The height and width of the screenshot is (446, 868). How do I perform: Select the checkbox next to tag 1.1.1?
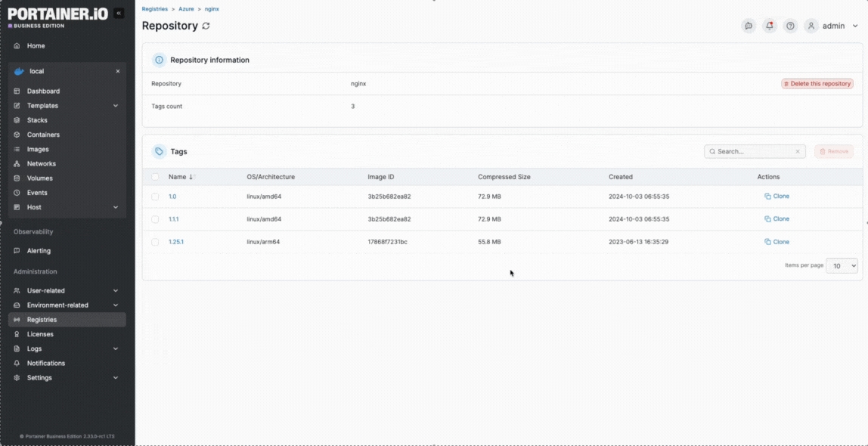(155, 219)
